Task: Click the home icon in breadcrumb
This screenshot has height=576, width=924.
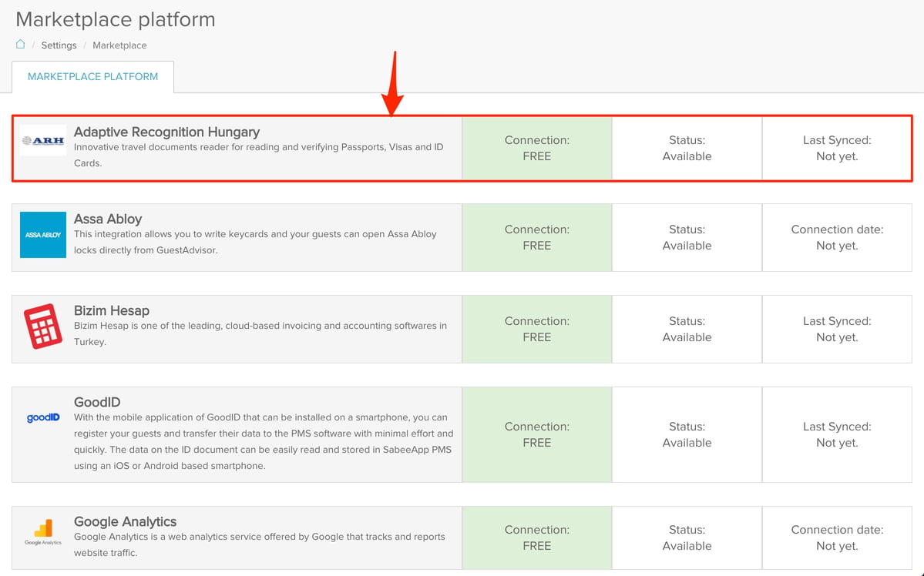Action: point(20,44)
